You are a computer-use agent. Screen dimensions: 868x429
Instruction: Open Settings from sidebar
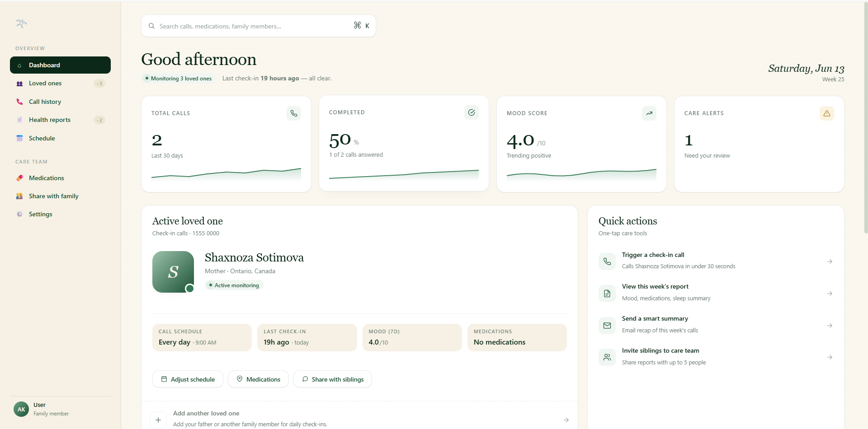tap(60, 214)
